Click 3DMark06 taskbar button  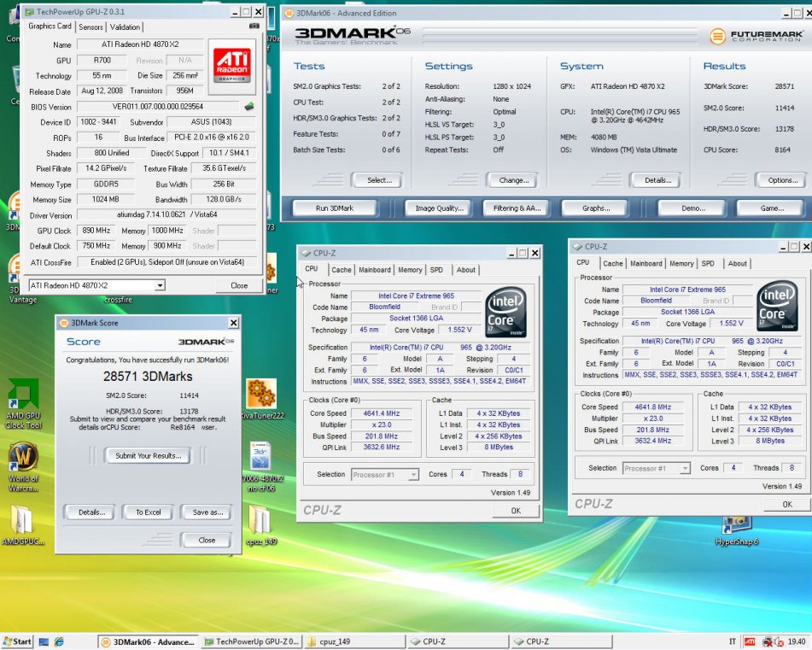tap(149, 641)
